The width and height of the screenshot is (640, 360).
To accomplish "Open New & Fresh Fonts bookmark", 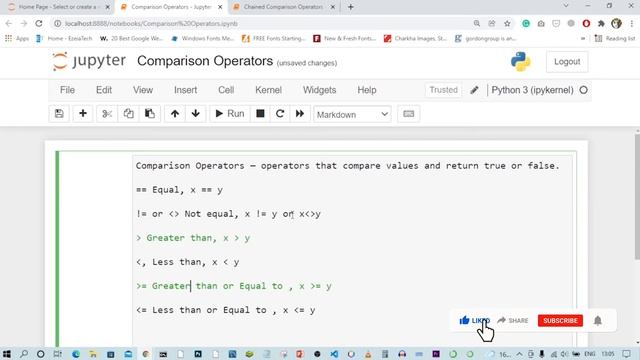I will click(344, 38).
